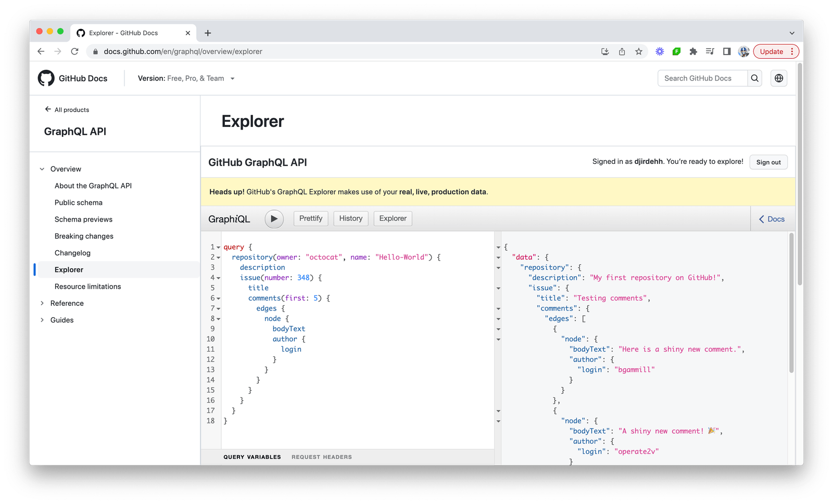Open the Public schema page
This screenshot has height=504, width=833.
(79, 202)
